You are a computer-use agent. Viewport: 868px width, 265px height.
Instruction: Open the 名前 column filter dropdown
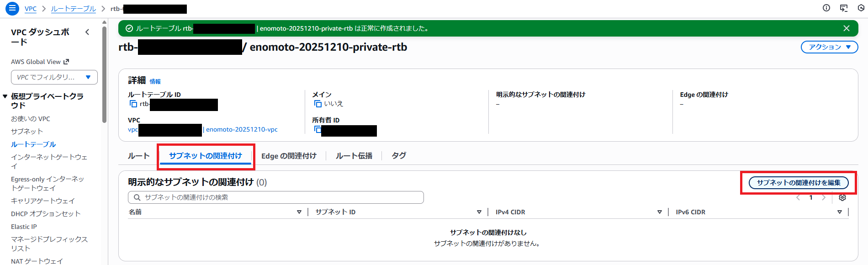pyautogui.click(x=300, y=212)
